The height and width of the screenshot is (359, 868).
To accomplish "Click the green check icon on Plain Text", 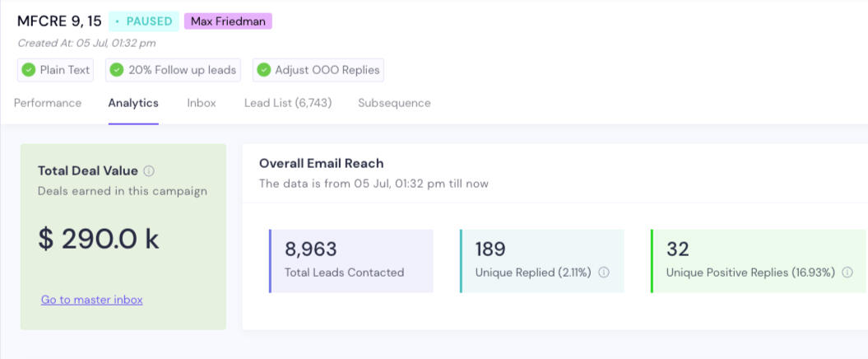I will (29, 70).
